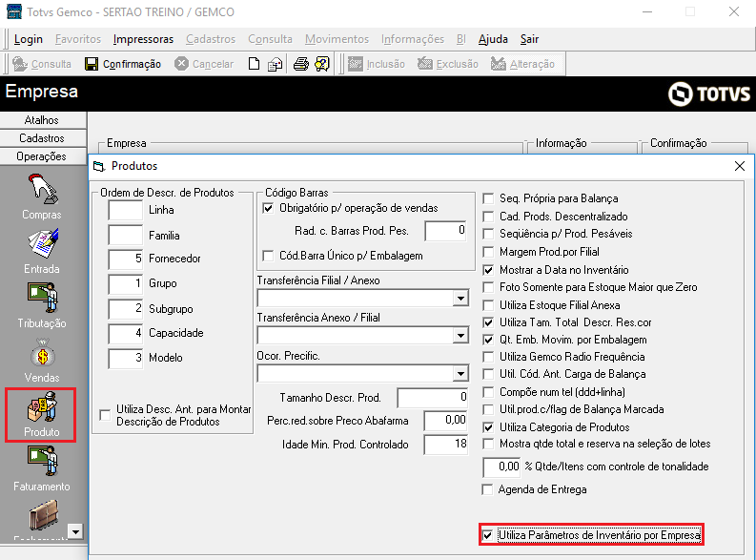Enable Utiliza Desc. Ant. para Montar Descrição
This screenshot has height=560, width=756.
[x=105, y=415]
